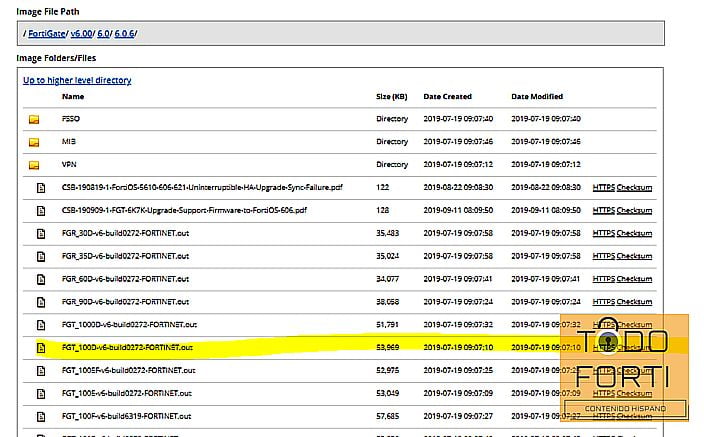The height and width of the screenshot is (437, 704).
Task: Download FGR_30D firmware via HTTPS
Action: point(603,233)
